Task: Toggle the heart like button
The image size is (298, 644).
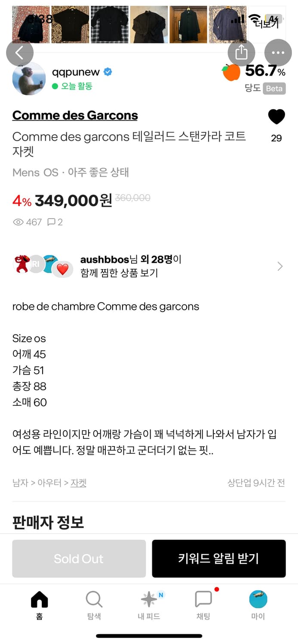Action: click(276, 117)
